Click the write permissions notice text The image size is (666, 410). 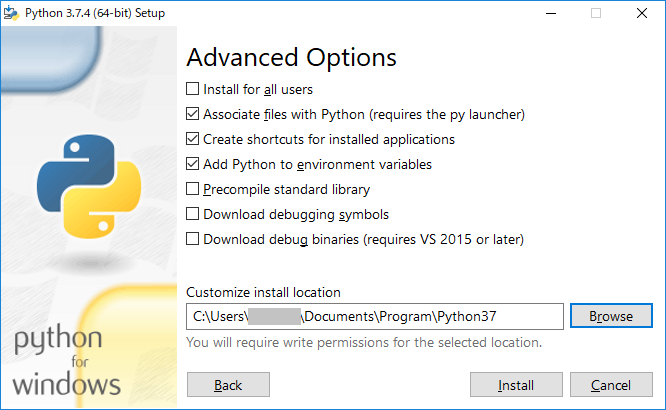click(364, 342)
